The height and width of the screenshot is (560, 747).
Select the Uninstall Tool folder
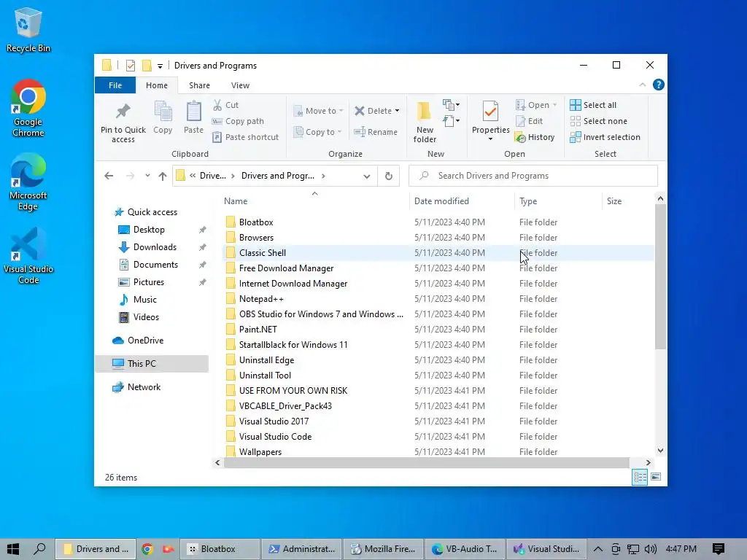[265, 376]
